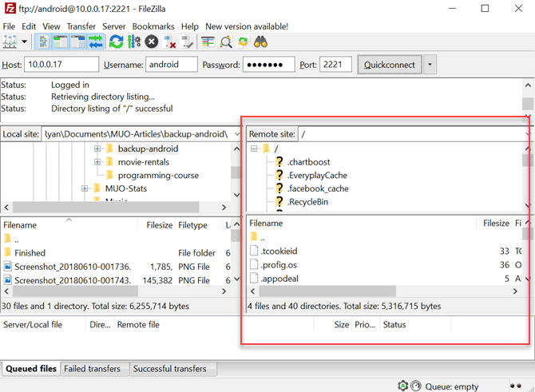Screen dimensions: 535x392
Task: Click the New version available! menu link
Action: click(x=247, y=26)
